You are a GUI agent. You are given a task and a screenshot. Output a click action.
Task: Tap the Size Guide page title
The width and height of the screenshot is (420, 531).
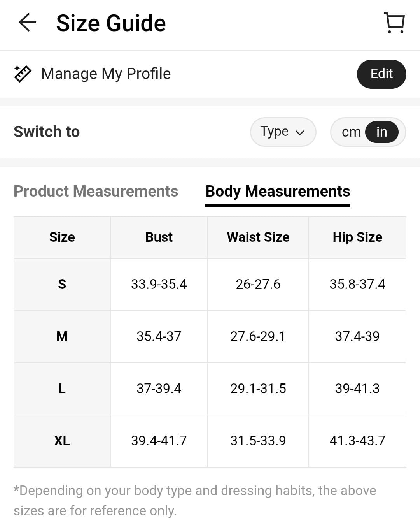tap(111, 23)
